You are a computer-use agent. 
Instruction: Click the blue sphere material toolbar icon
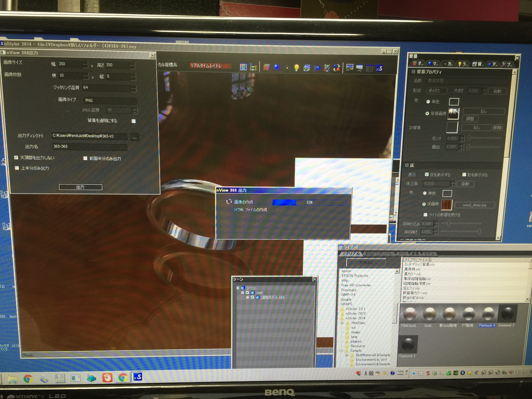click(x=277, y=67)
